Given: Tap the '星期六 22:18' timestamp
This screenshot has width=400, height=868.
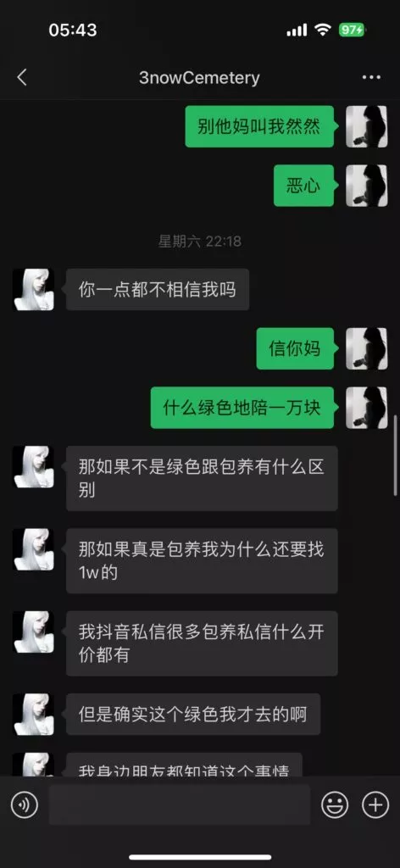Looking at the screenshot, I should [x=200, y=242].
